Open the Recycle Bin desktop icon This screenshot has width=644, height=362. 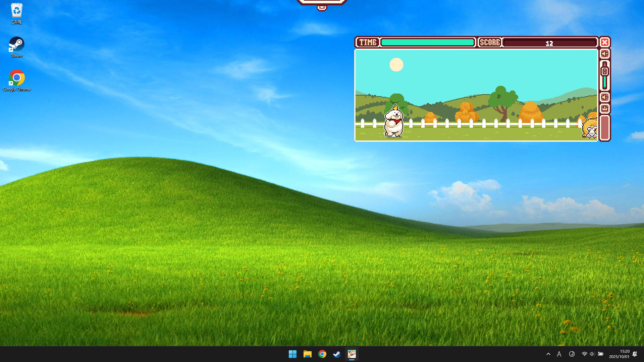pyautogui.click(x=16, y=13)
